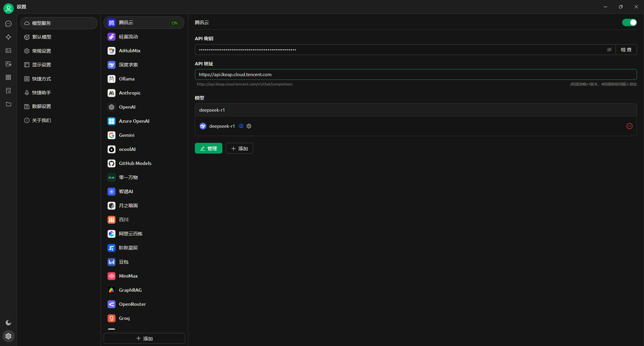Open 快捷助手 settings section
The image size is (644, 346).
(x=59, y=93)
